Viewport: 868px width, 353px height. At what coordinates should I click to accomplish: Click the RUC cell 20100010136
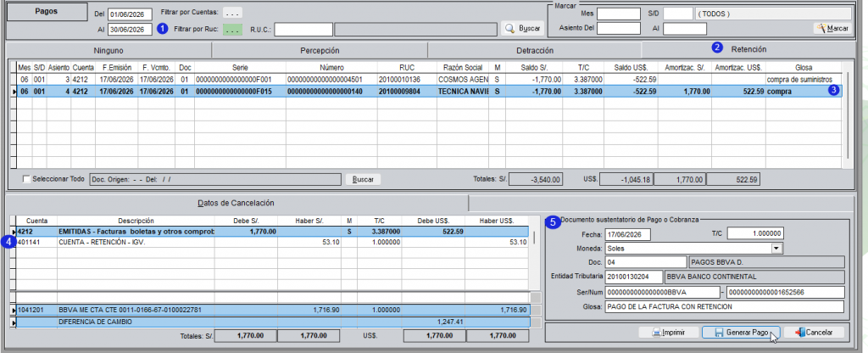(408, 79)
